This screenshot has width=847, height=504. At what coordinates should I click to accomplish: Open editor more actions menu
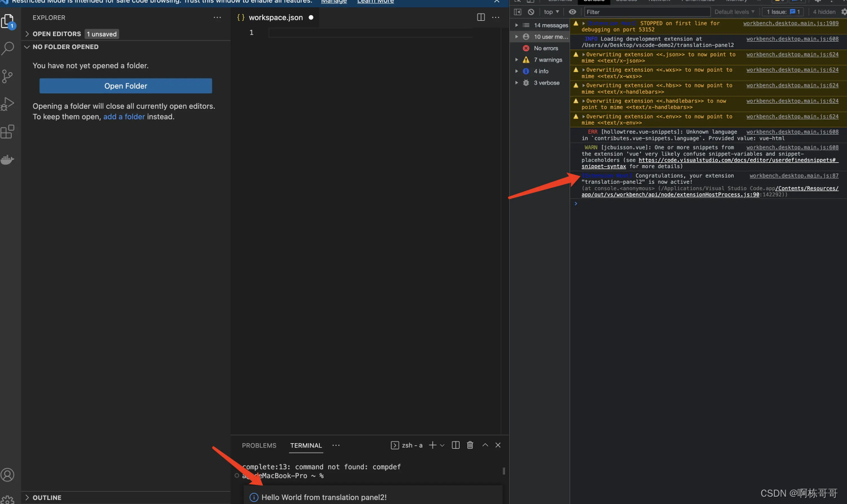496,17
